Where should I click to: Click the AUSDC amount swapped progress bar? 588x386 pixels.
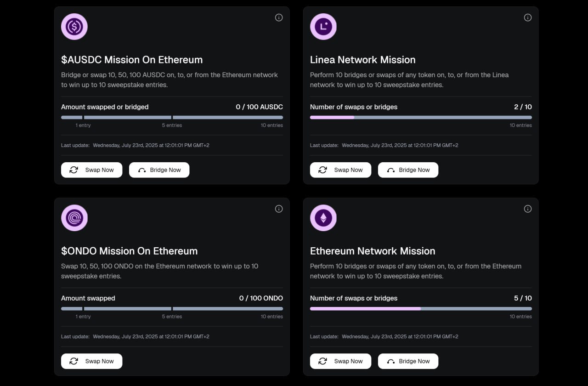click(x=172, y=117)
